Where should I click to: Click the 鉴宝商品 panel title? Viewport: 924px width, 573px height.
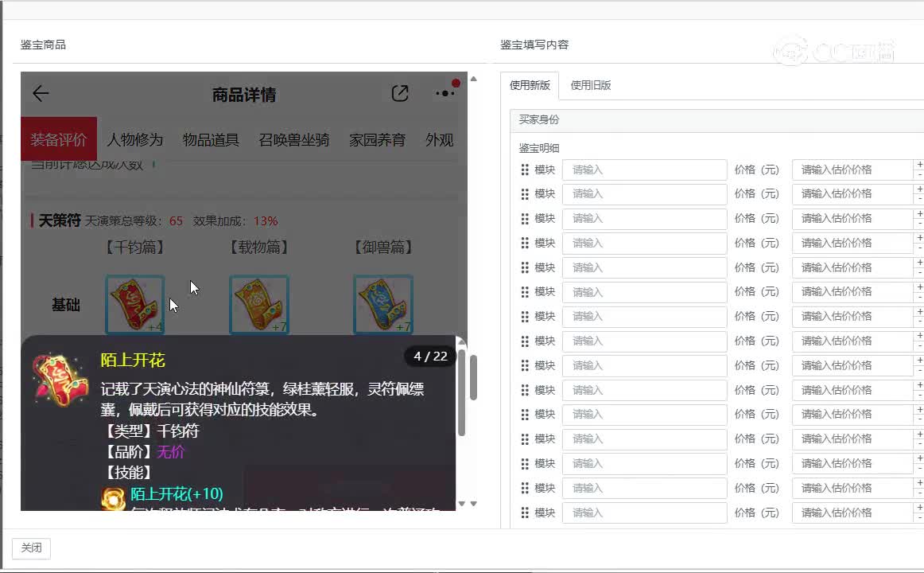point(43,45)
